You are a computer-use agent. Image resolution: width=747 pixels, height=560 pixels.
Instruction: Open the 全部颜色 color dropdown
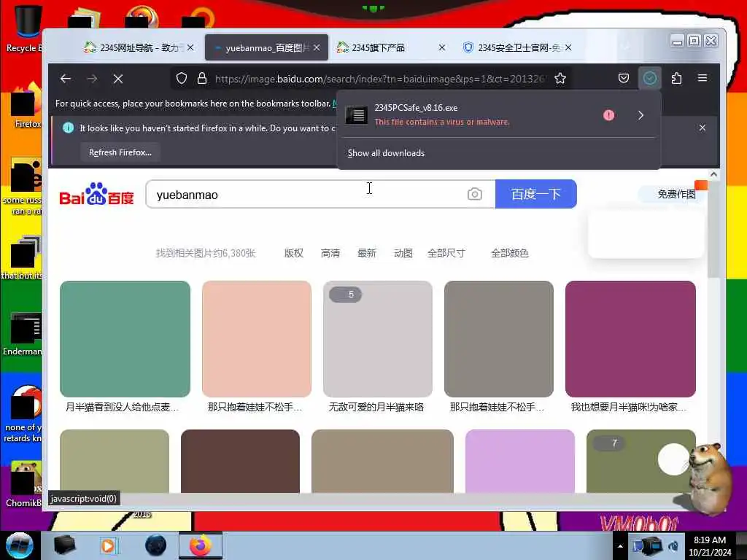(510, 253)
